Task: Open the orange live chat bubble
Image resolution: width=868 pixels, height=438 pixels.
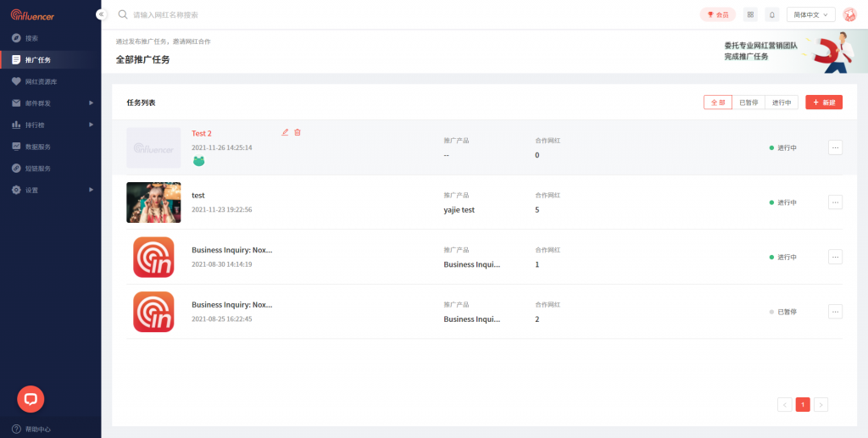Action: [x=31, y=398]
